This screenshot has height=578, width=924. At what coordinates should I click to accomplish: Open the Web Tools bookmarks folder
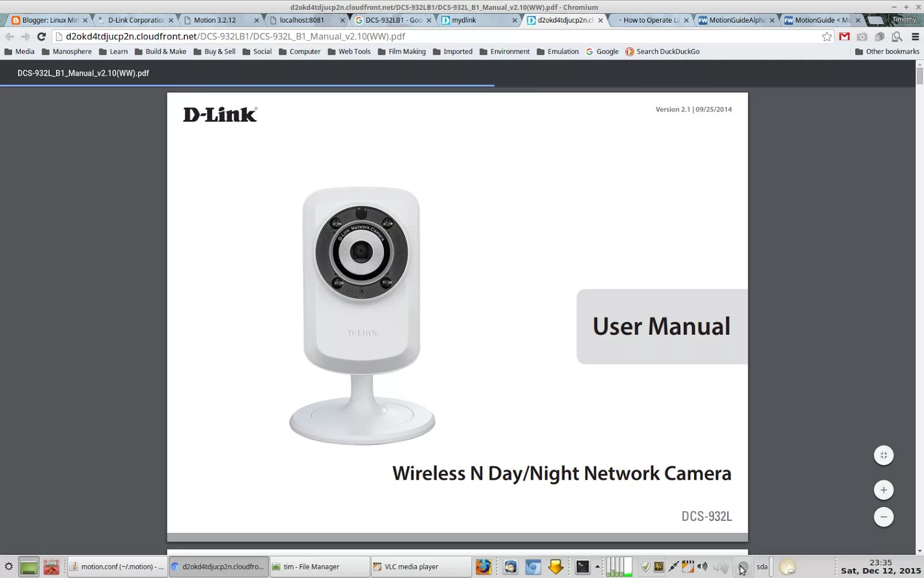(349, 51)
